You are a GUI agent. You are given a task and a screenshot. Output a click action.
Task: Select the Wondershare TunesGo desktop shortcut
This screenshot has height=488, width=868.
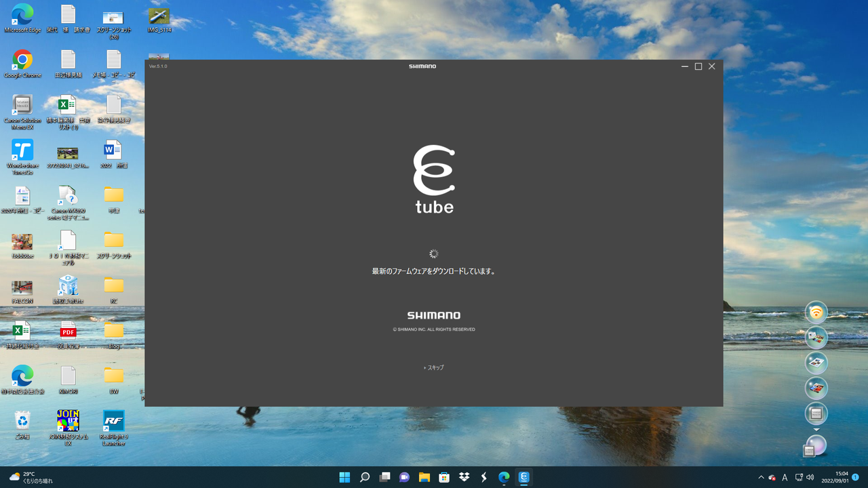pyautogui.click(x=22, y=157)
